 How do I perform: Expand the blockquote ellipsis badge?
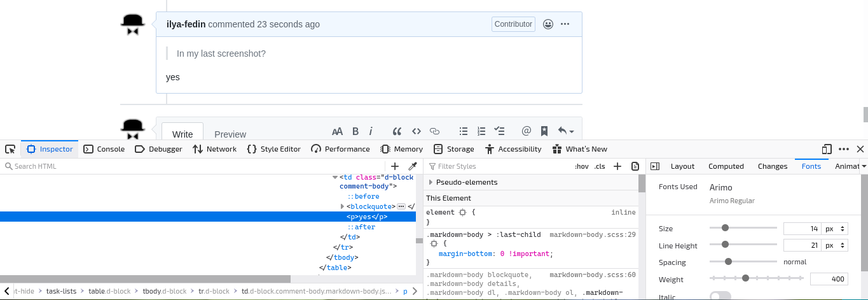[x=401, y=206]
